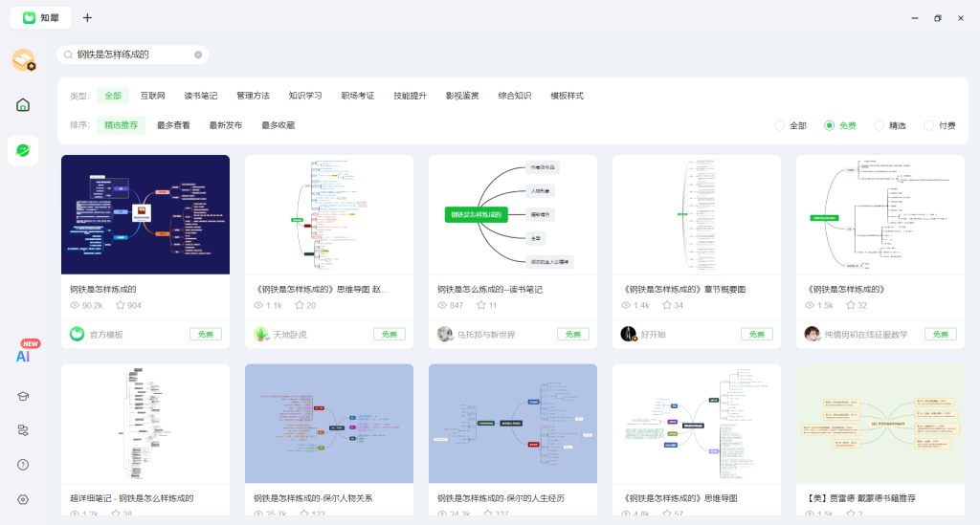The height and width of the screenshot is (525, 980).
Task: Click 纯情男初在线征服数学 author avatar
Action: pyautogui.click(x=812, y=334)
